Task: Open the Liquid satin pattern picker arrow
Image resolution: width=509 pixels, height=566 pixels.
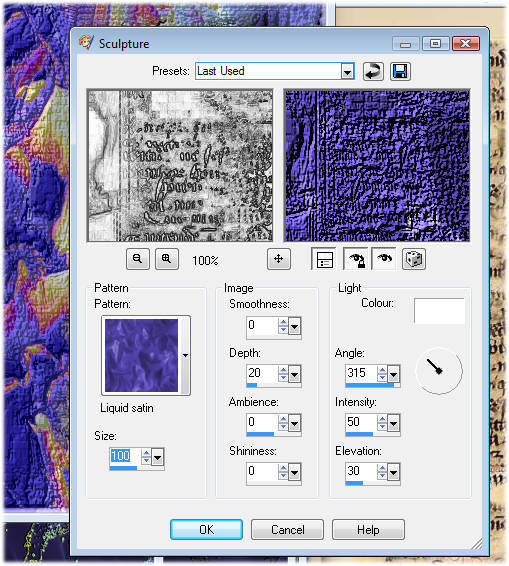Action: [x=185, y=355]
